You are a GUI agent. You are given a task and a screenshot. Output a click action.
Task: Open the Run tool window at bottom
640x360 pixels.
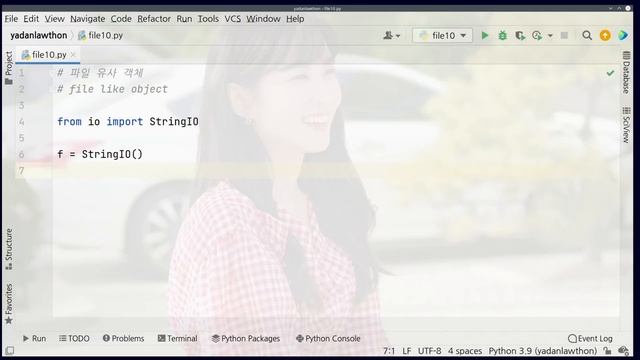pyautogui.click(x=34, y=338)
